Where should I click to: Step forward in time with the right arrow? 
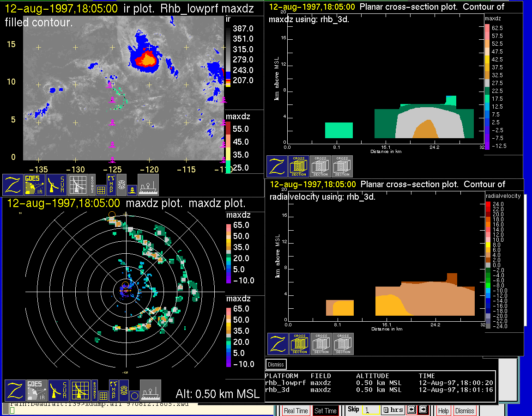point(423,410)
